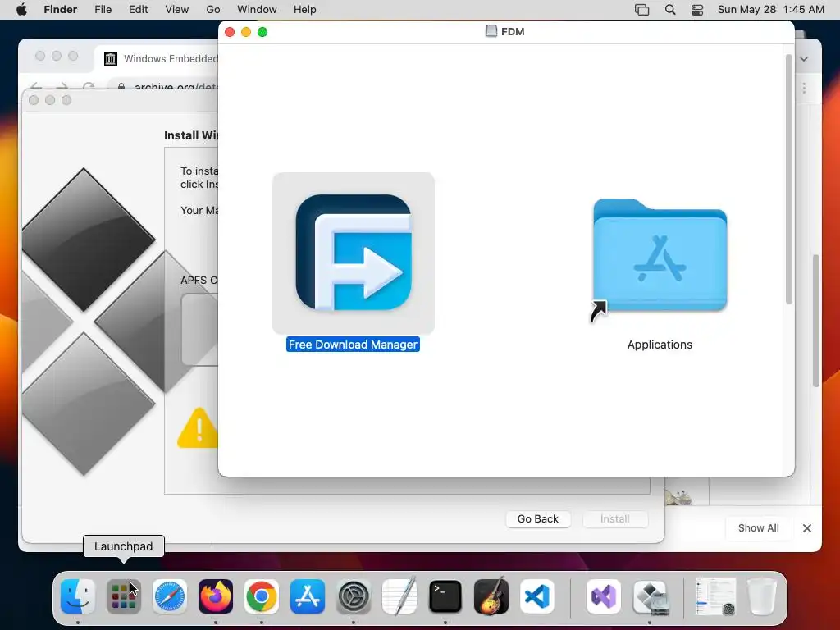Open the Applications folder shortcut
Screen dimensions: 840x630
[660, 256]
